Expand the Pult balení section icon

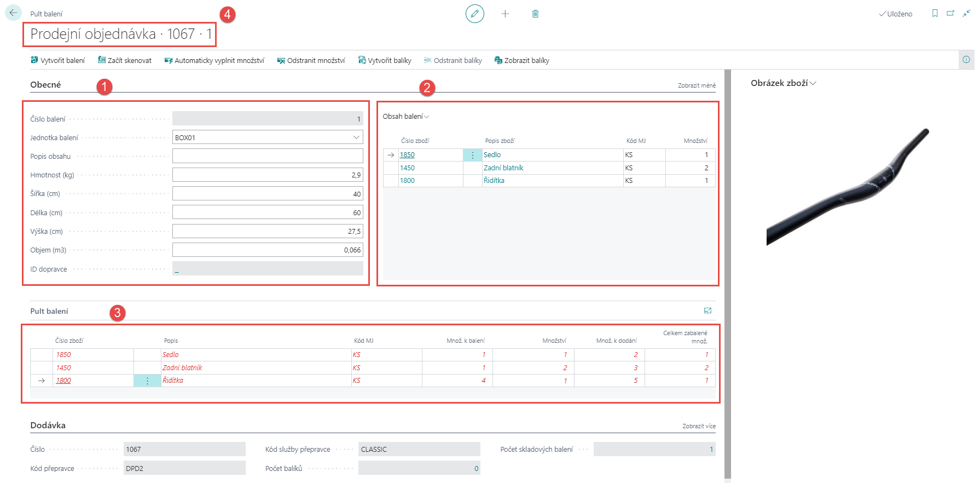pos(708,311)
